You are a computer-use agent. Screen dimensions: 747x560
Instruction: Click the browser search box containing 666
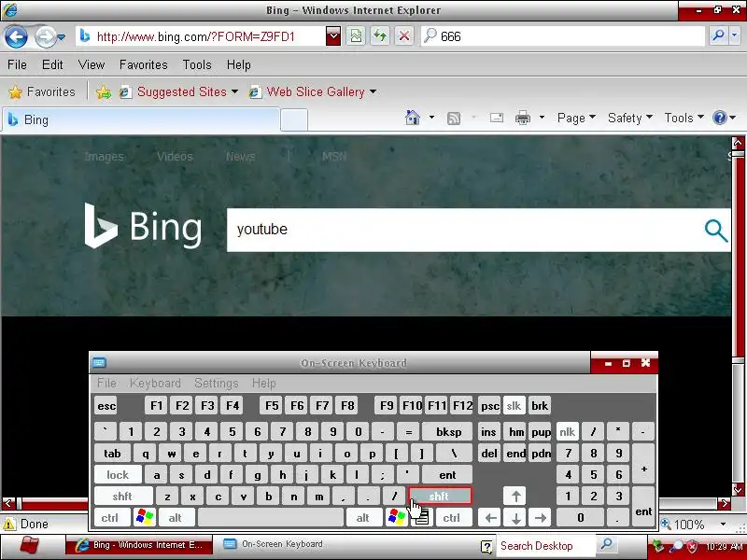[562, 36]
